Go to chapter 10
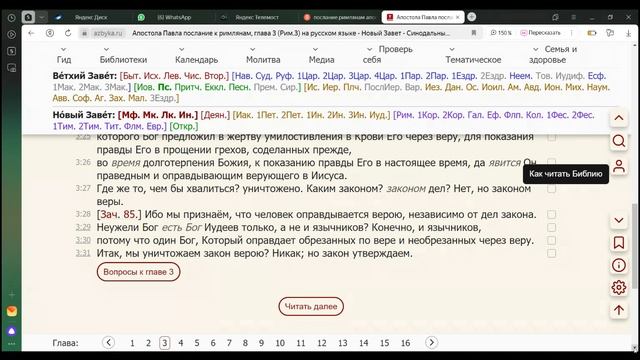The height and width of the screenshot is (360, 640). pyautogui.click(x=280, y=343)
